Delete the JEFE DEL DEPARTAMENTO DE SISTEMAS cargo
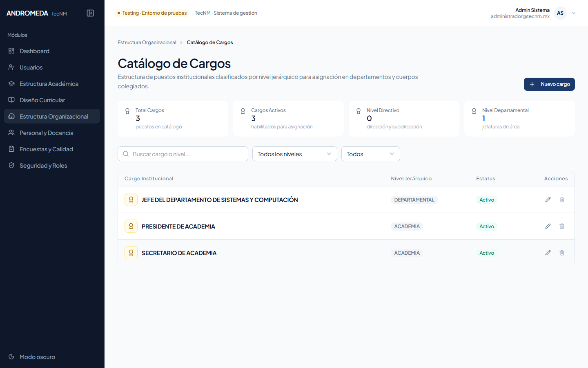 point(562,200)
